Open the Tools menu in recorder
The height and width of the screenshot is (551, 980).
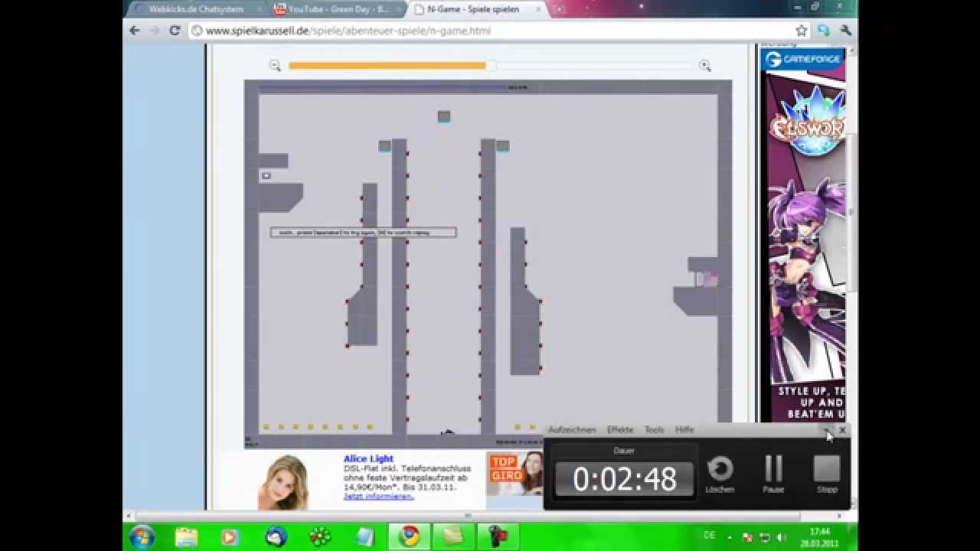point(655,430)
